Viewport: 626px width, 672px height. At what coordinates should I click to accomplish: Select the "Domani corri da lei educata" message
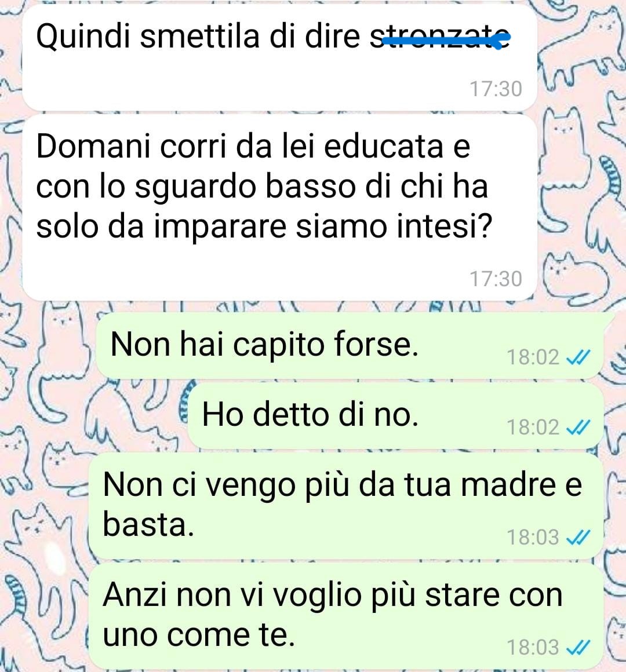click(x=279, y=207)
